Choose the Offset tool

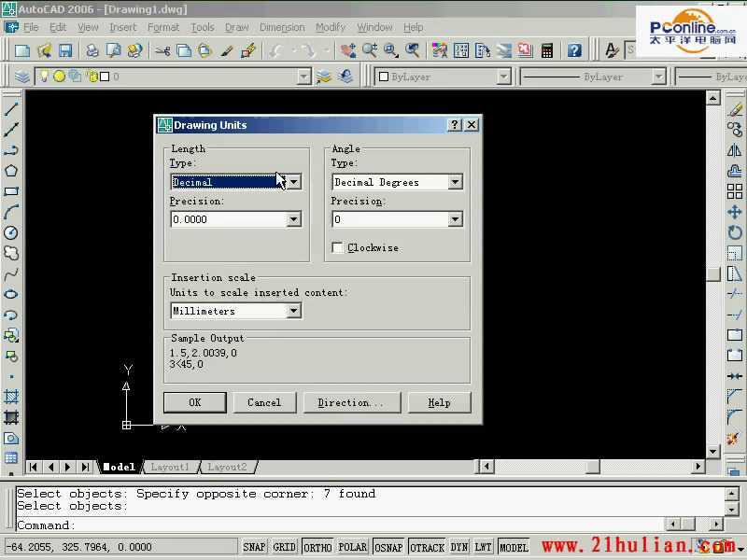pyautogui.click(x=735, y=171)
